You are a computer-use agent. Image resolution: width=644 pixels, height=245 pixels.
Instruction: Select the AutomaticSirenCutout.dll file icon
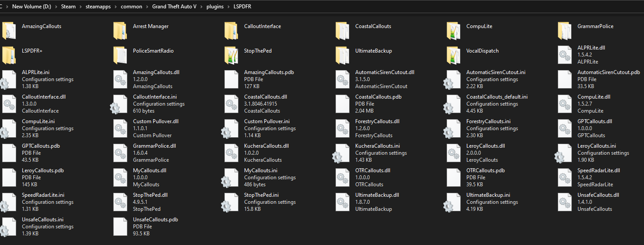pyautogui.click(x=342, y=79)
